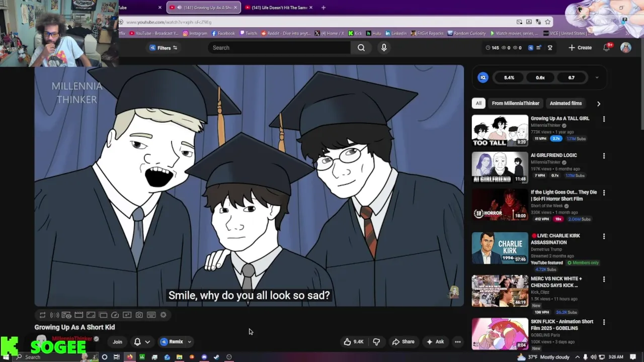Screen dimensions: 644x362
Task: Open File Explorer from the taskbar
Action: tap(179, 357)
